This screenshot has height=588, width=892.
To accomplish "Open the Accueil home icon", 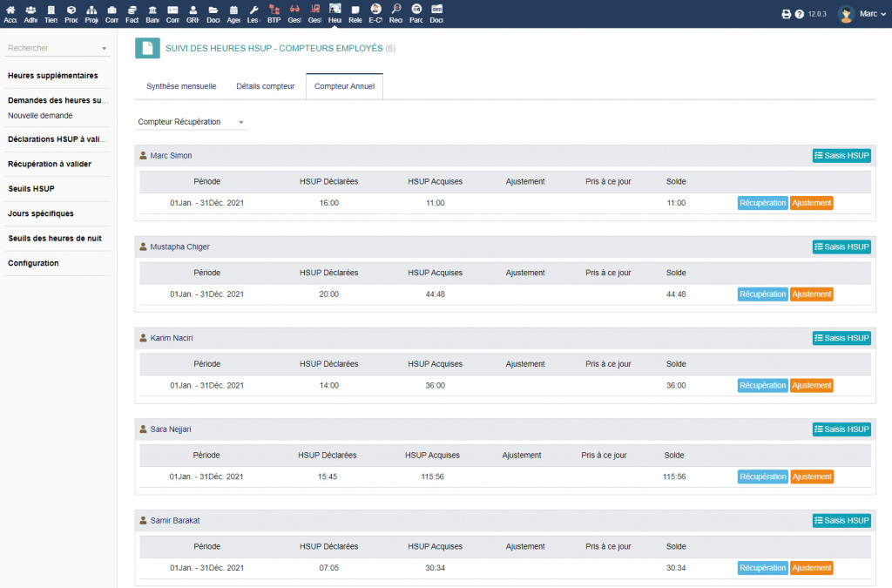I will (10, 13).
